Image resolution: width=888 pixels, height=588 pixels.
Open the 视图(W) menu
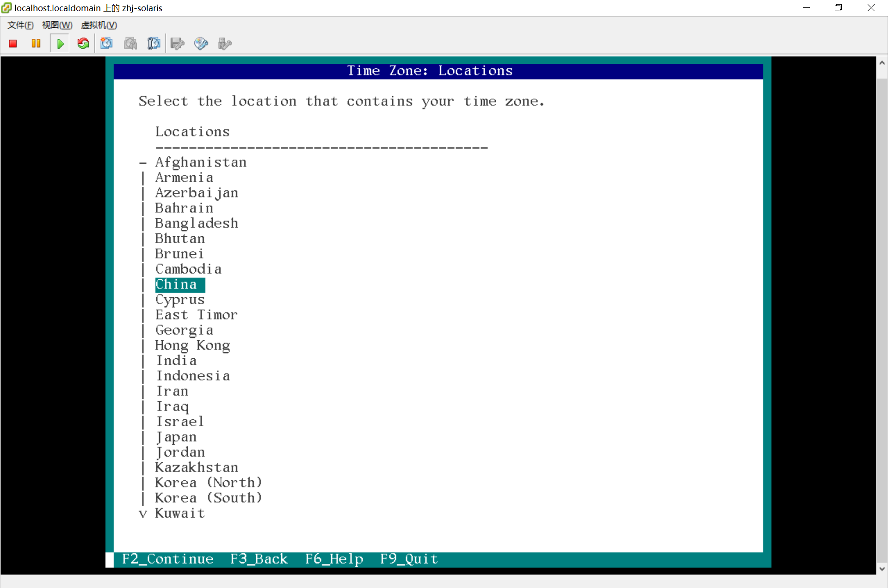click(57, 25)
